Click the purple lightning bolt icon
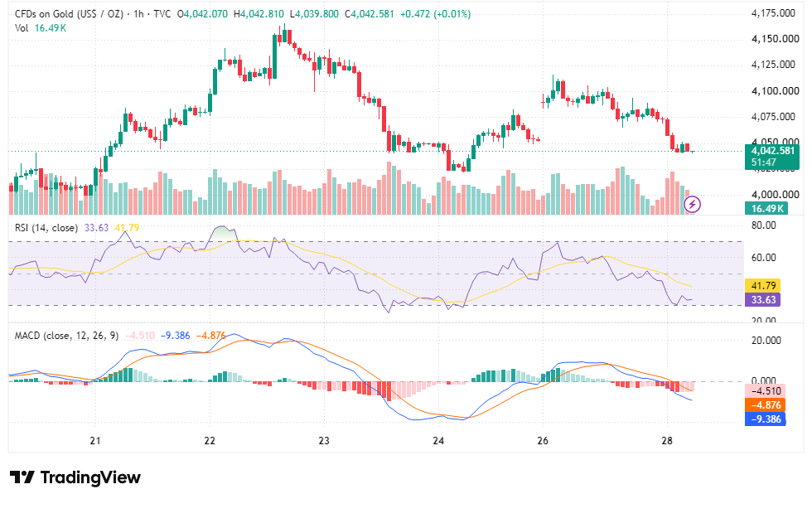 (693, 205)
